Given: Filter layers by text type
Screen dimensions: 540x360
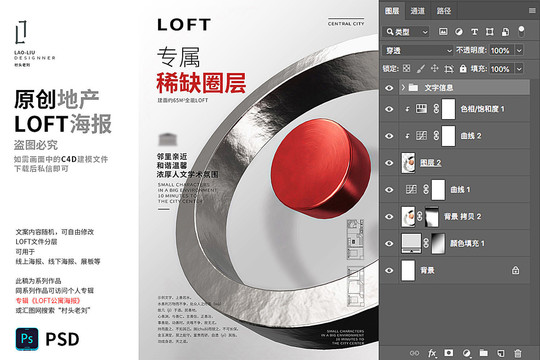Looking at the screenshot, I should pyautogui.click(x=474, y=32).
